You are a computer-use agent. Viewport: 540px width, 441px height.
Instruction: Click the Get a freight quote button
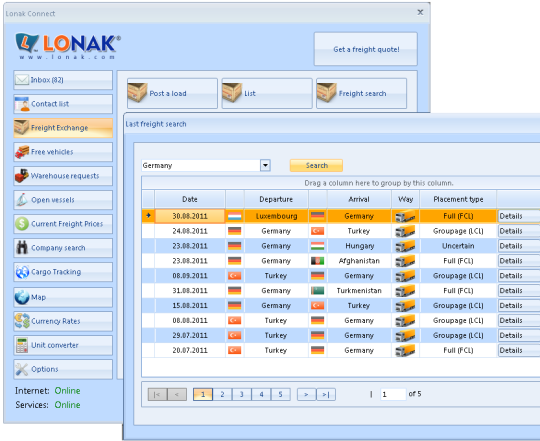click(x=366, y=49)
